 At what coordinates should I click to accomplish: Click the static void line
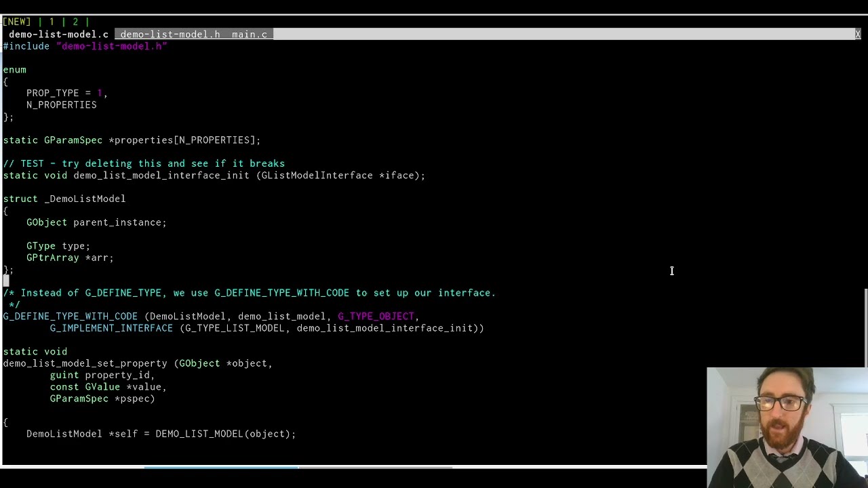[x=35, y=352]
